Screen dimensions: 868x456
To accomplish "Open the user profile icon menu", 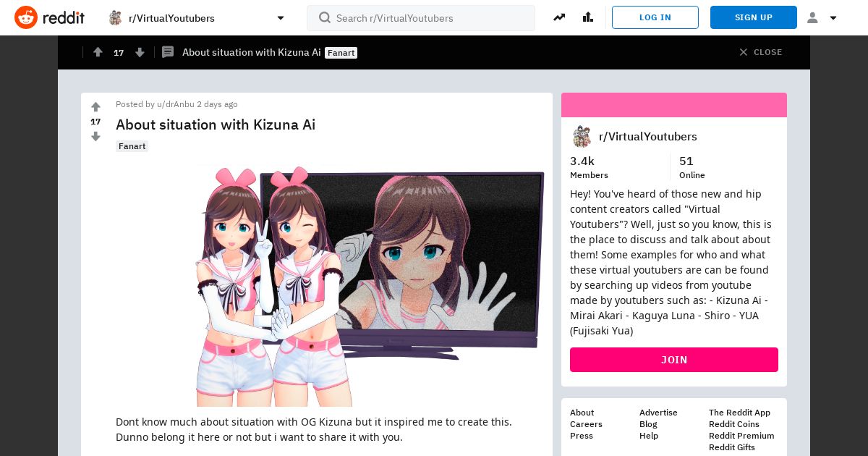I will (812, 18).
